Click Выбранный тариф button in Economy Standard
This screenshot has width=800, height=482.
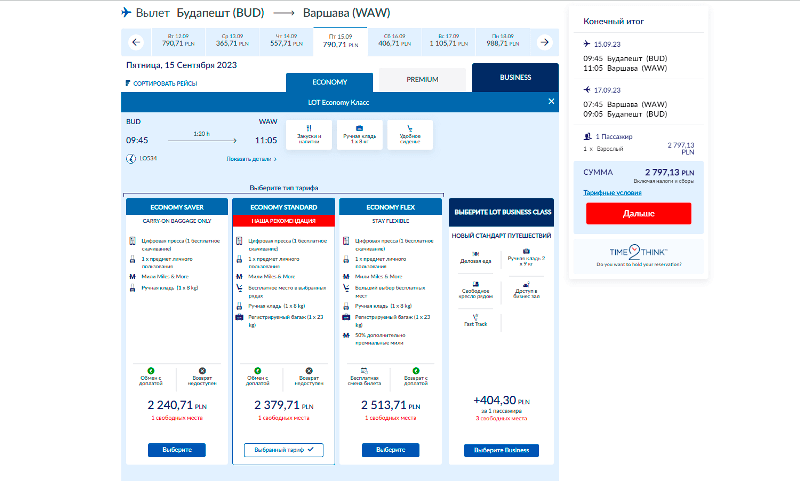(x=284, y=450)
